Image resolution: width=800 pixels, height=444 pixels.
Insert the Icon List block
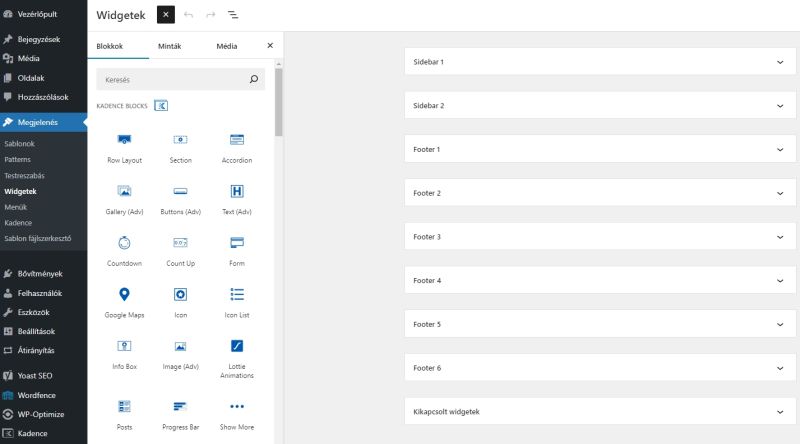237,301
